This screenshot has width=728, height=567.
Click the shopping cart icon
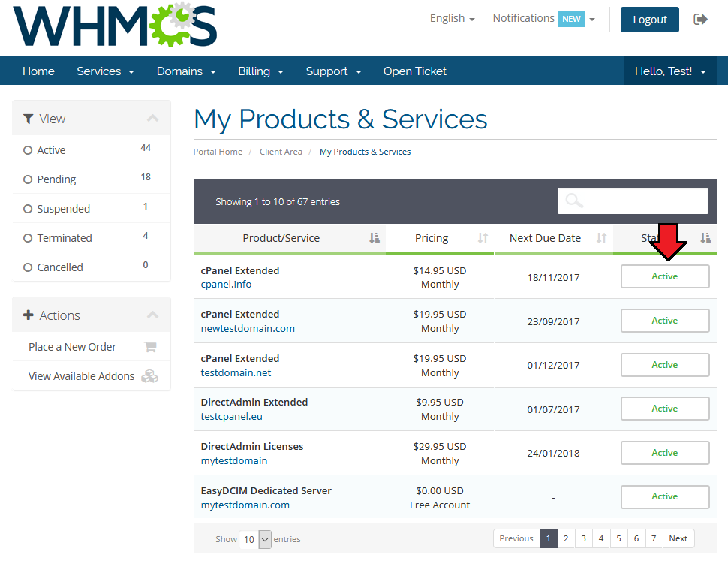[x=150, y=347]
